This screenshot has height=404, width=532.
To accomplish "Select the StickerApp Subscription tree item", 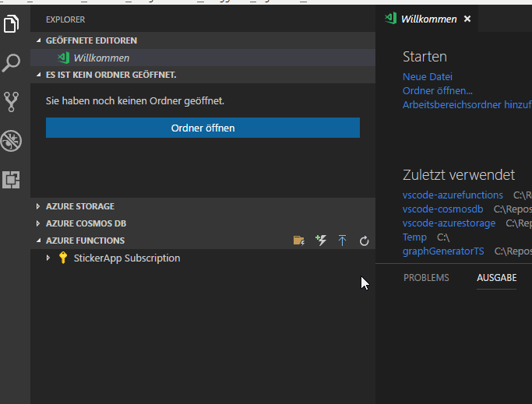I will tap(203, 258).
